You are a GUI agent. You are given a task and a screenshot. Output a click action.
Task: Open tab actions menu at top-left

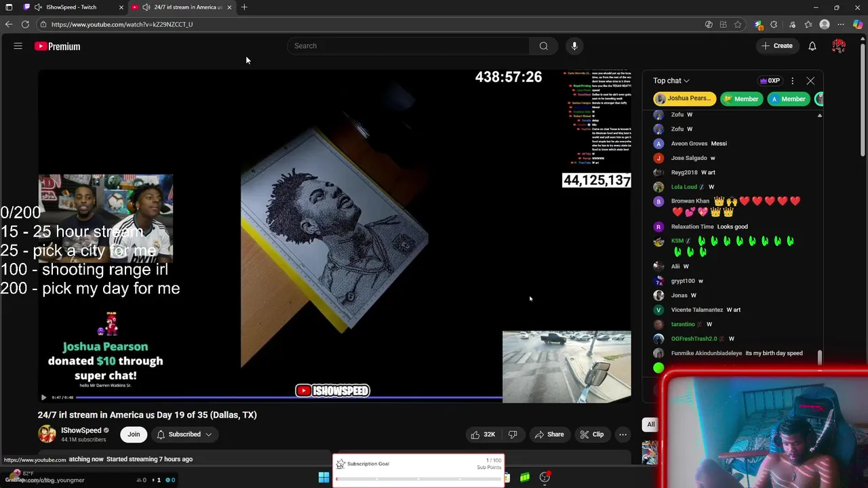[9, 7]
